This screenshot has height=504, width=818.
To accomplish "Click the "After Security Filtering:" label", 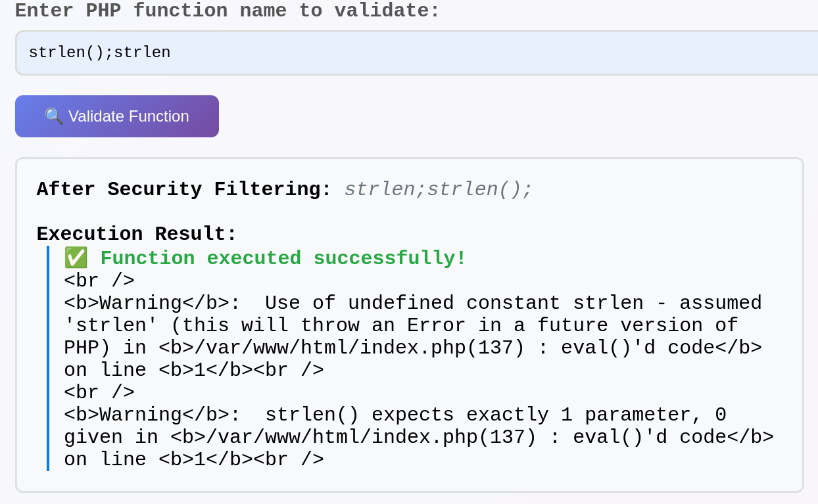I will tap(184, 189).
